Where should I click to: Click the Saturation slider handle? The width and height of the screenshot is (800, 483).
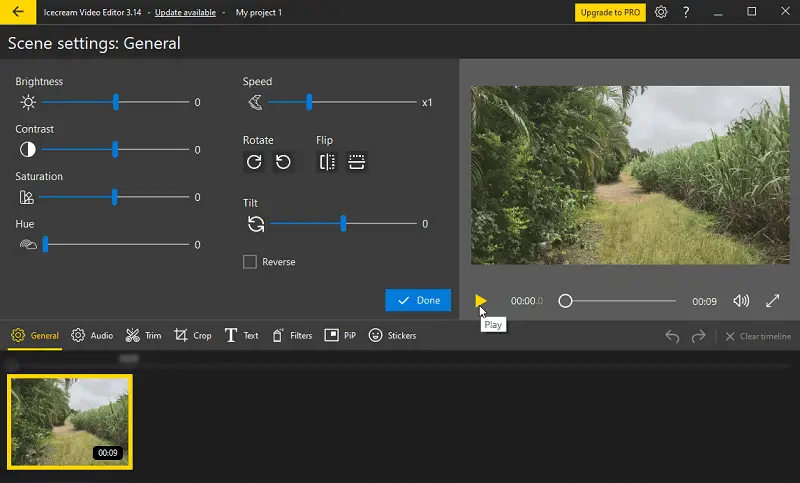coord(114,197)
